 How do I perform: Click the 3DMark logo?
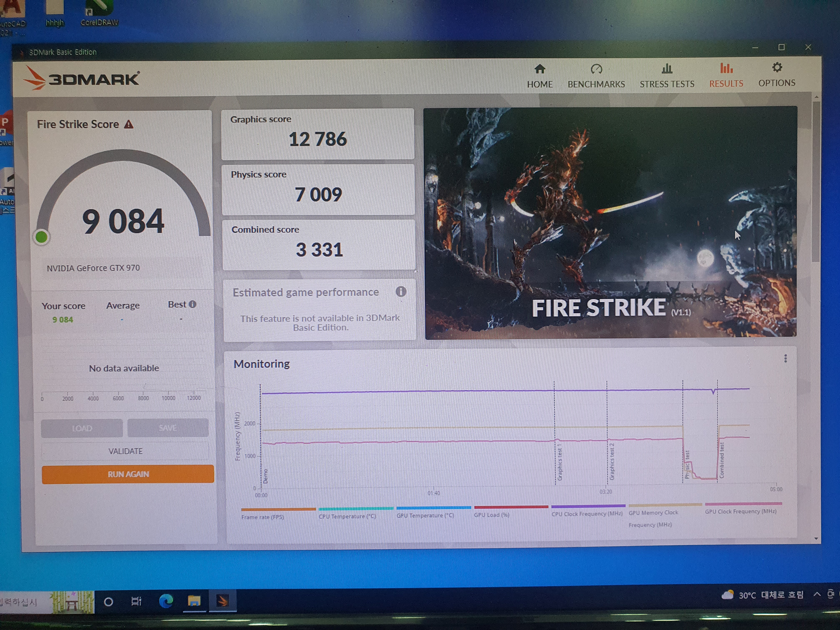(x=82, y=78)
